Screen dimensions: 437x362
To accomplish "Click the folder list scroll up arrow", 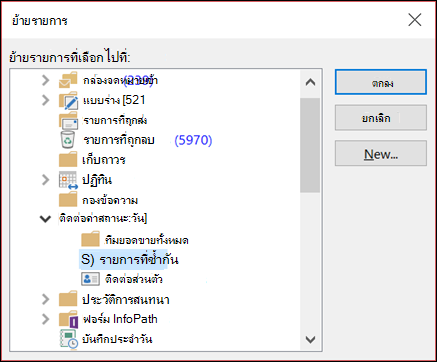I will point(310,82).
